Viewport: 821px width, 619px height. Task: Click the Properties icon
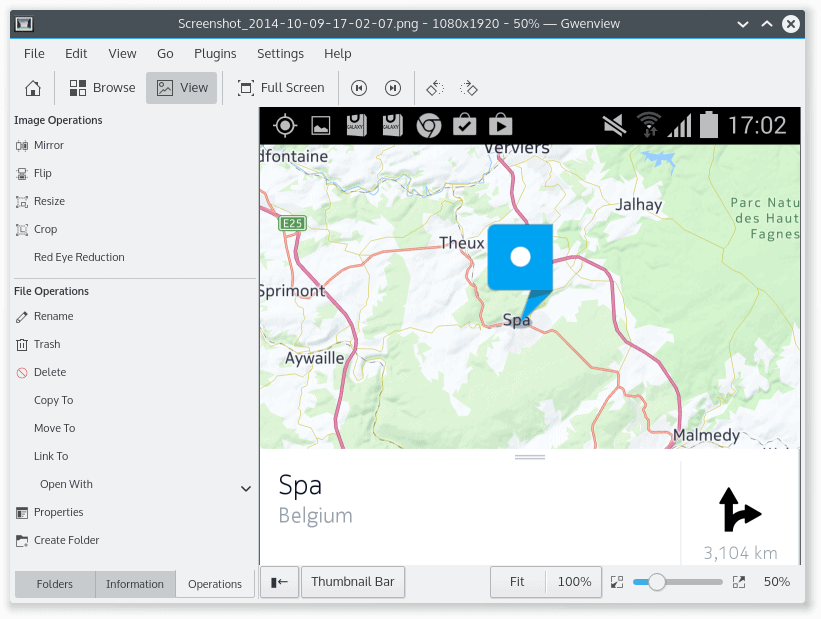point(22,513)
